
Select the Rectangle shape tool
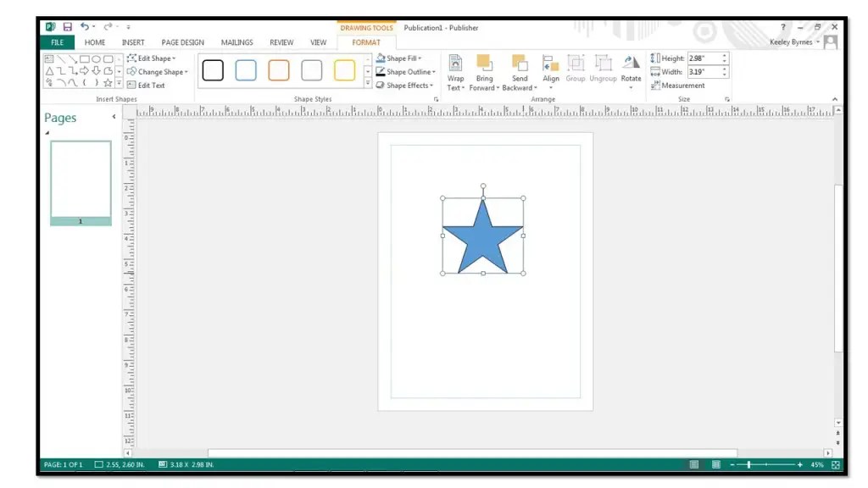pos(84,59)
